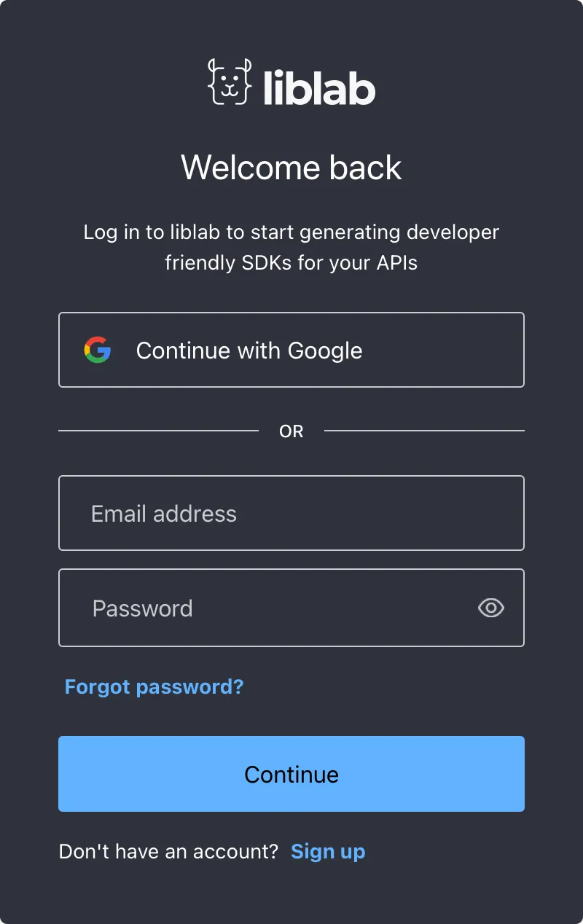The height and width of the screenshot is (924, 583).
Task: Click the OR divider between sign-in options
Action: 291,431
